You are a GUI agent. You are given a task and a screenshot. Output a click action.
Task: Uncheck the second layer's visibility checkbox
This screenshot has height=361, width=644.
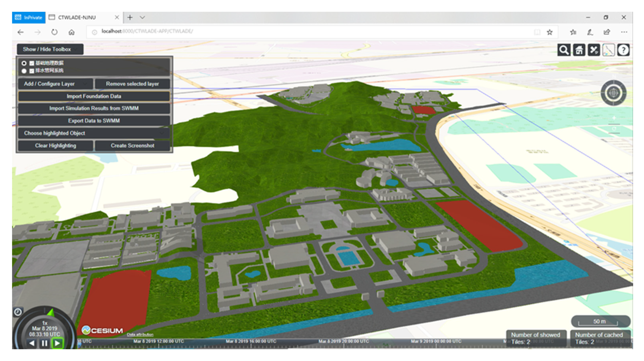[32, 71]
